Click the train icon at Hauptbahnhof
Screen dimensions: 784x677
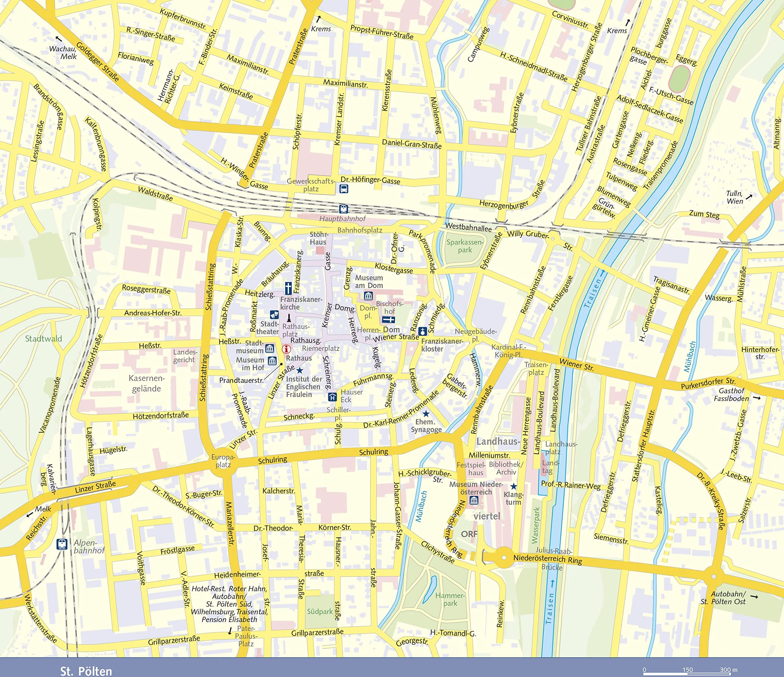[344, 209]
